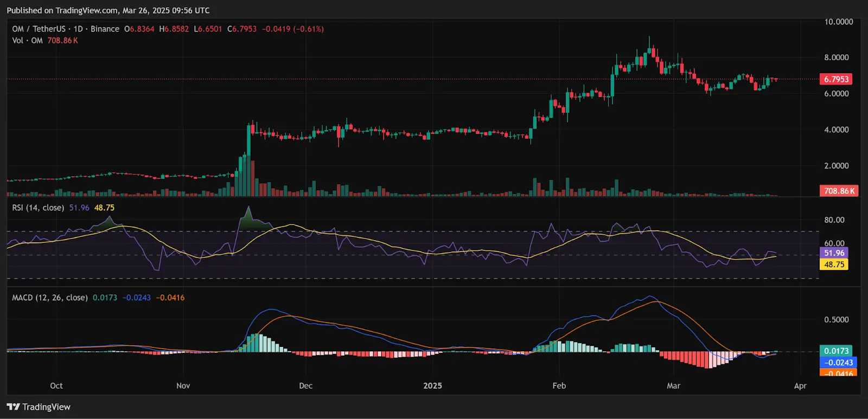
Task: Click the 4.0000 price scale label
Action: tap(837, 130)
